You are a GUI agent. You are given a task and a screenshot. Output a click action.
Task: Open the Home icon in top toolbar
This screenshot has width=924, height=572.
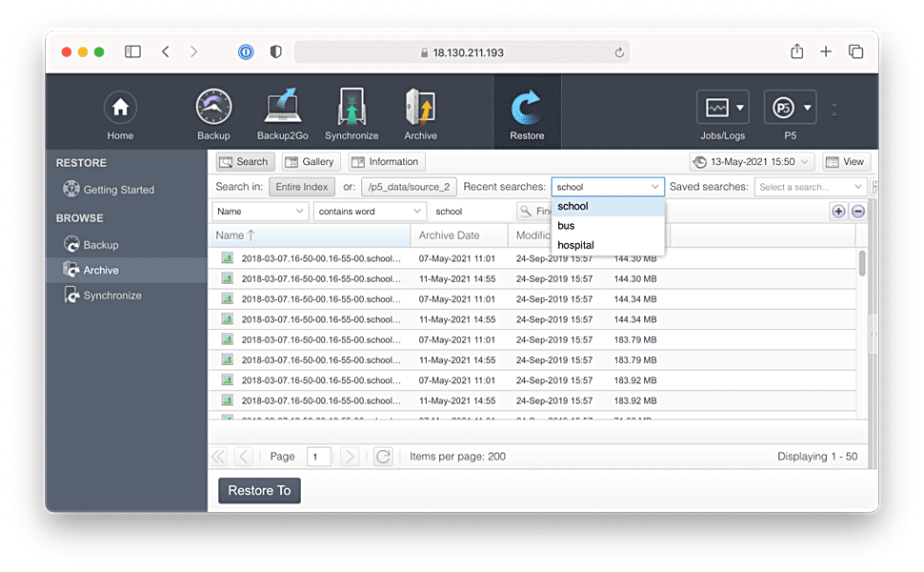[120, 108]
